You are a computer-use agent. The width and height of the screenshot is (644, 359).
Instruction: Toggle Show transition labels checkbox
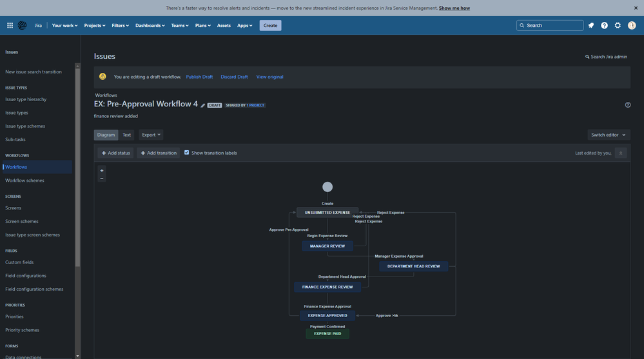(186, 152)
